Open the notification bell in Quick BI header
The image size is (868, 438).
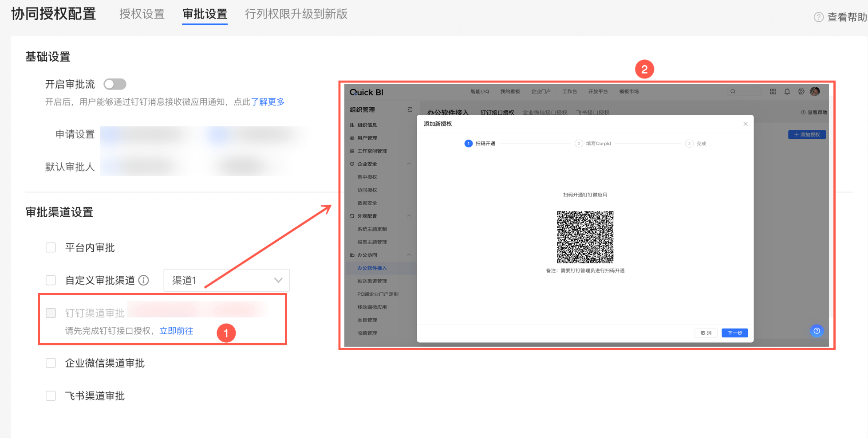click(787, 91)
